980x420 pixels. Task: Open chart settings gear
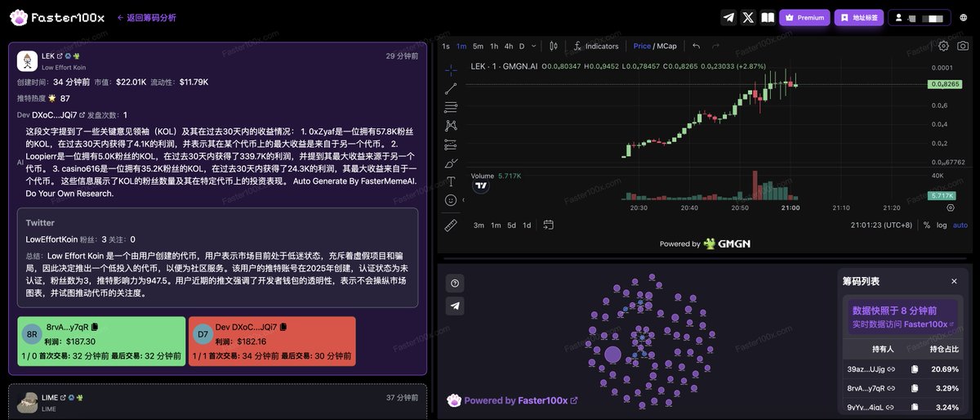(943, 47)
